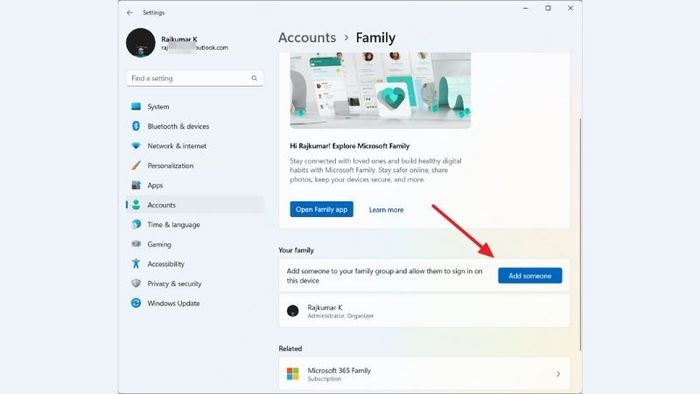Click the Privacy & security label
700x394 pixels.
(174, 283)
